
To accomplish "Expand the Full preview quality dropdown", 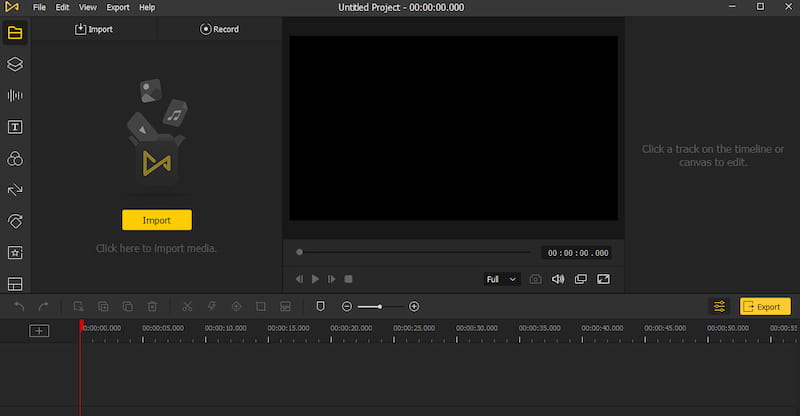I will [x=501, y=279].
